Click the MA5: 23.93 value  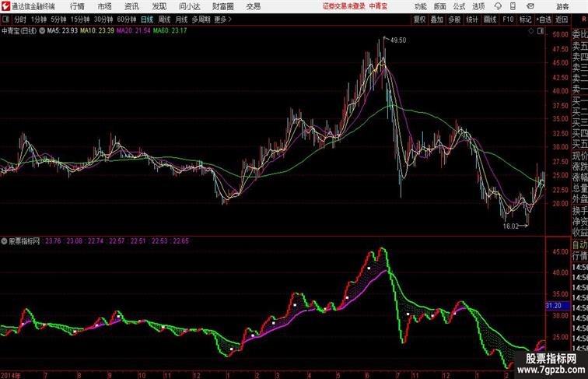(62, 31)
